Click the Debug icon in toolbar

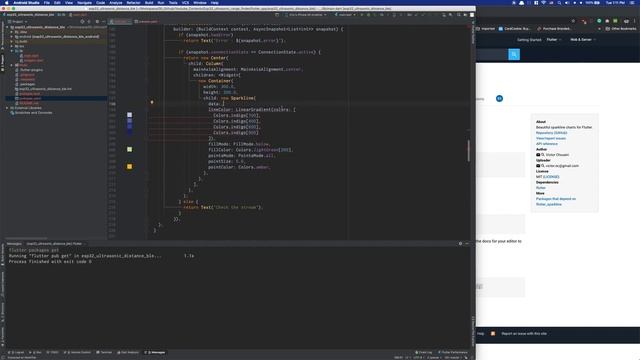[x=368, y=15]
